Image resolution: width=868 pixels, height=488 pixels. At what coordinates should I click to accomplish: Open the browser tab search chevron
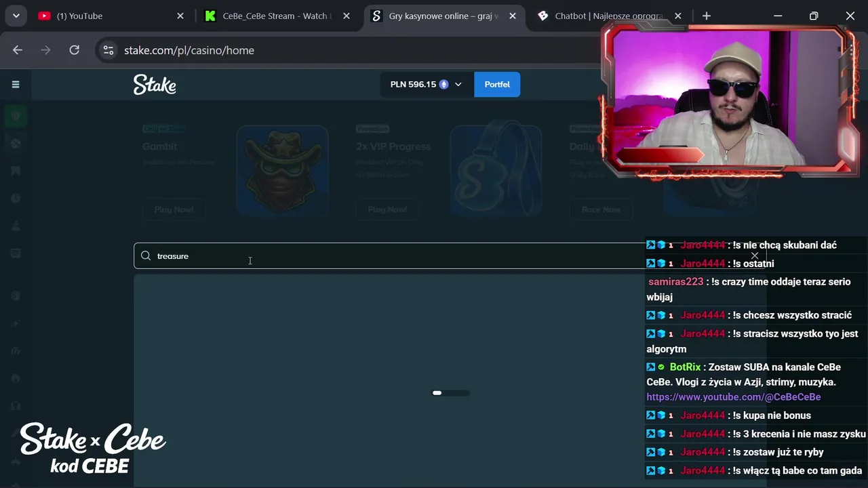tap(16, 16)
